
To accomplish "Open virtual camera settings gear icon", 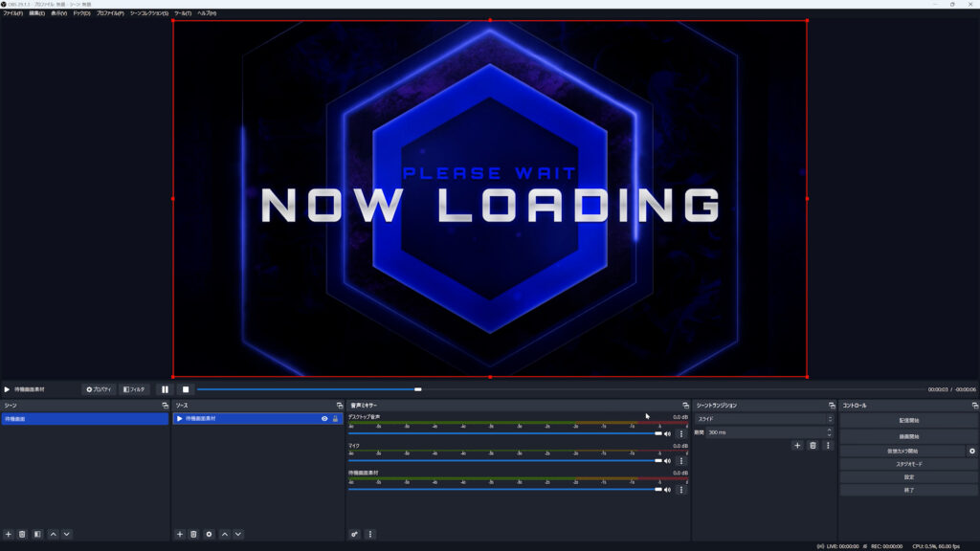I will 972,451.
